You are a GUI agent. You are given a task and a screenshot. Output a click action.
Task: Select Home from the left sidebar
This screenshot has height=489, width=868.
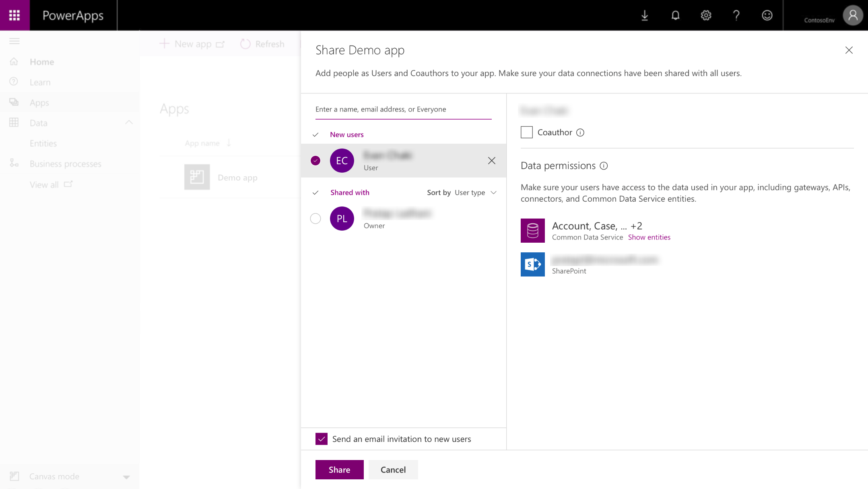pos(42,62)
